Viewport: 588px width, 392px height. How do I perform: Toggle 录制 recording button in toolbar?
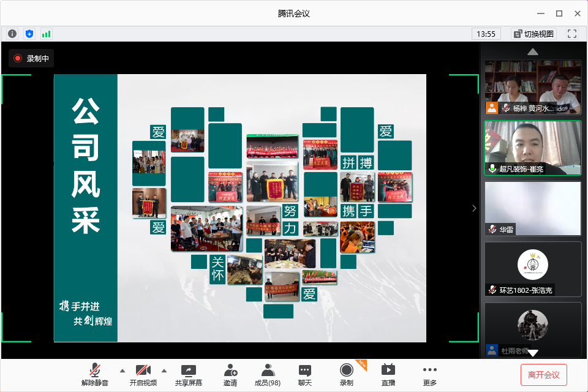(x=347, y=374)
